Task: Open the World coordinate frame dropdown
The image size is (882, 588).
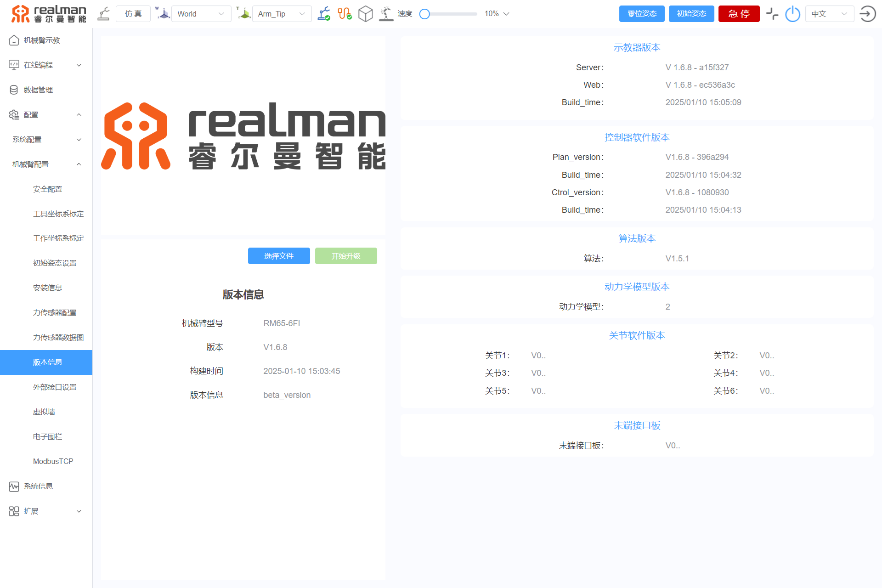Action: pos(201,14)
